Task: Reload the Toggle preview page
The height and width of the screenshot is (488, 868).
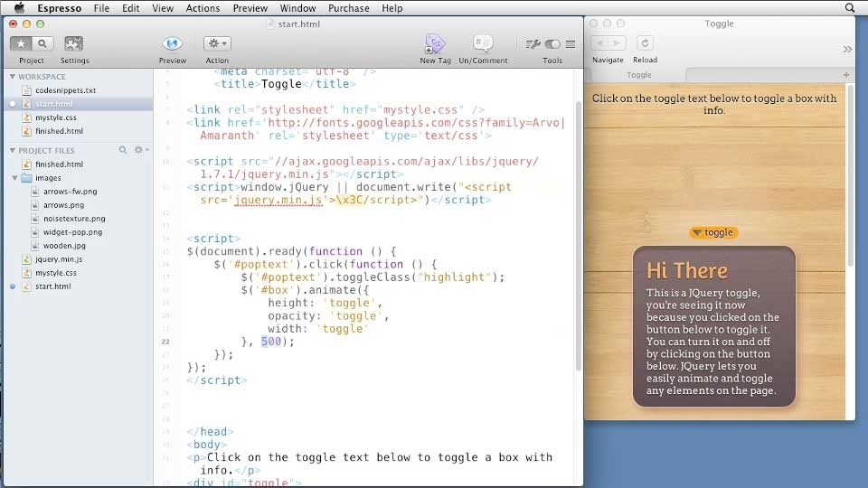Action: tap(645, 43)
